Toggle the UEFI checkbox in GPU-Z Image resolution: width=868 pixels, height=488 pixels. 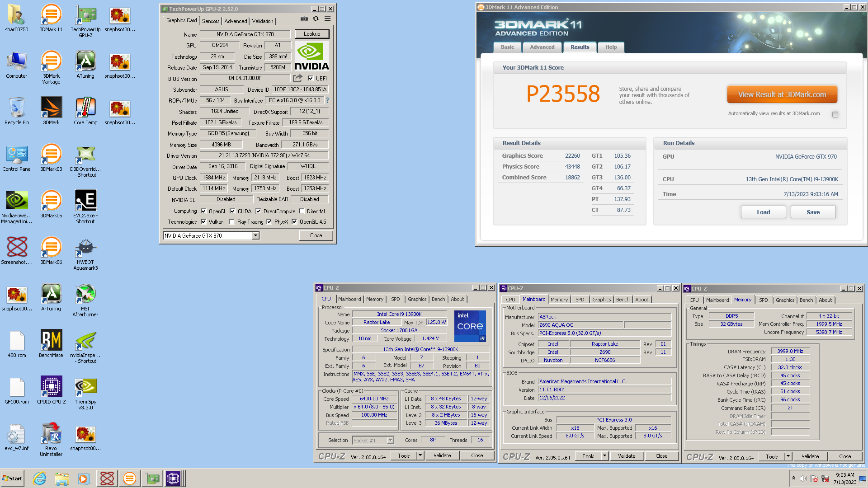click(311, 78)
